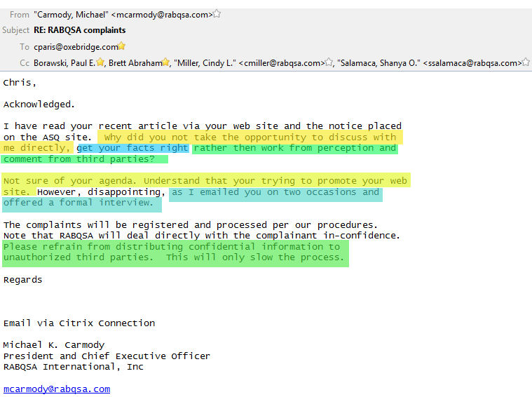The height and width of the screenshot is (397, 532).
Task: Click the yellow star after Borawski, Paul E.
Action: (x=100, y=62)
